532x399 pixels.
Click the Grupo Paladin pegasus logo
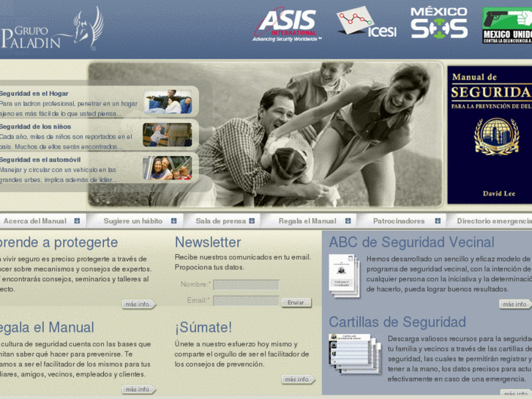pyautogui.click(x=51, y=29)
